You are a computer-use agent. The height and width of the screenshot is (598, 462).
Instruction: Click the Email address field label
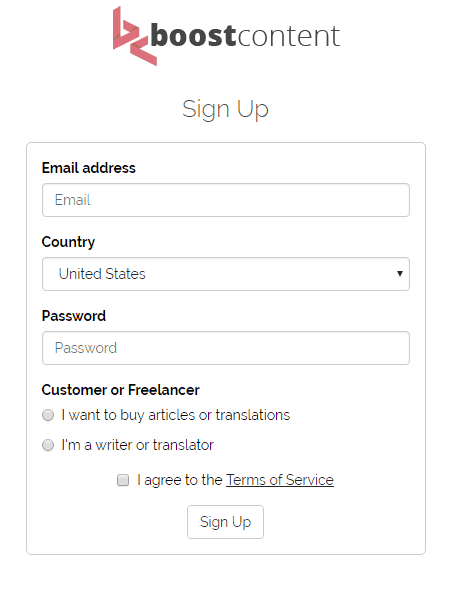pos(89,168)
